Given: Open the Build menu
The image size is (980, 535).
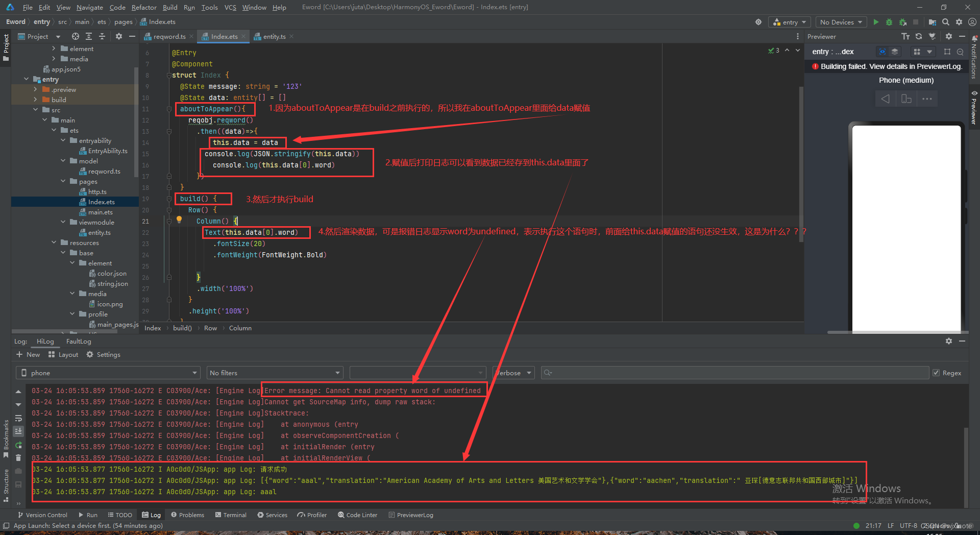Looking at the screenshot, I should click(x=170, y=7).
